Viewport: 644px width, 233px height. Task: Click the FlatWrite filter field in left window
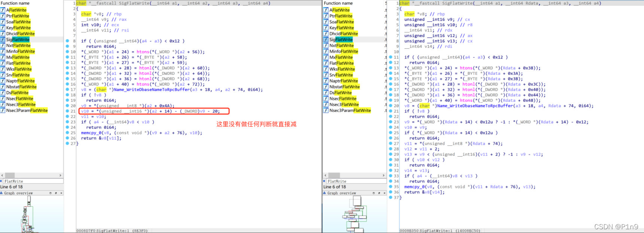[33, 181]
